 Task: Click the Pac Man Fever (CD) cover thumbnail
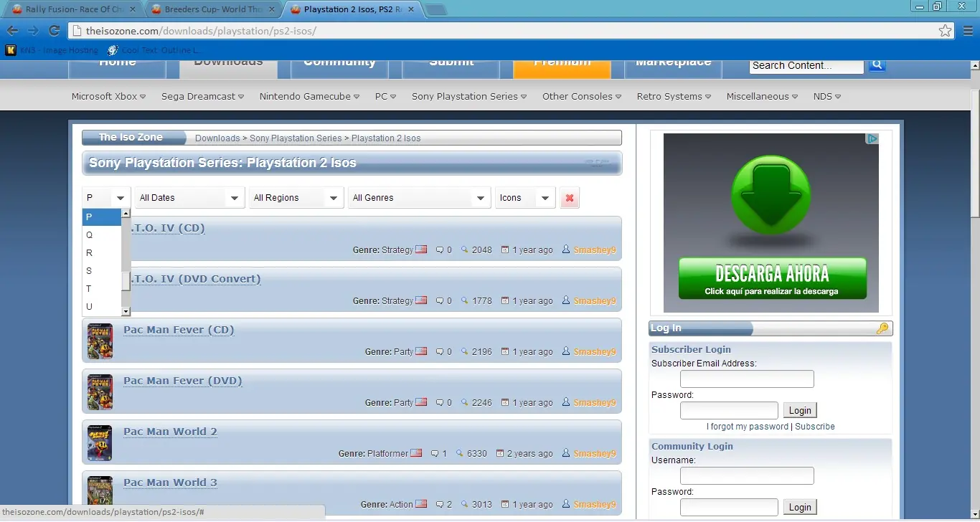100,341
